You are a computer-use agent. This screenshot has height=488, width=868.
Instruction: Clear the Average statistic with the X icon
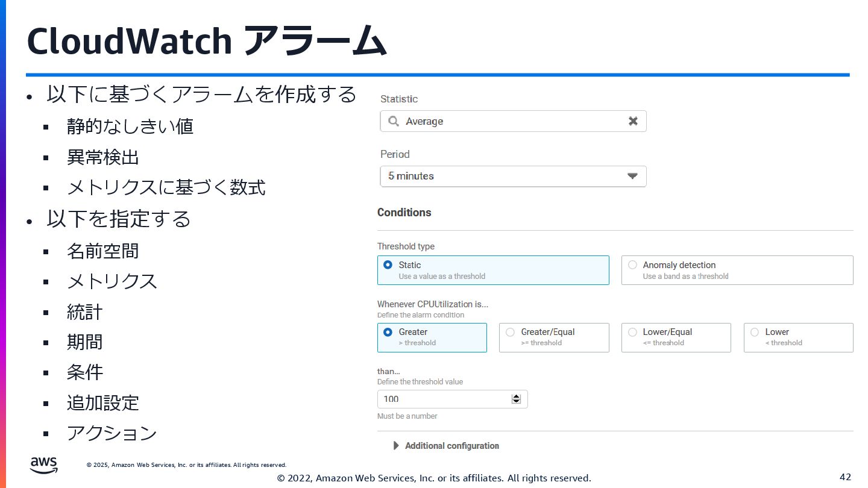click(633, 121)
